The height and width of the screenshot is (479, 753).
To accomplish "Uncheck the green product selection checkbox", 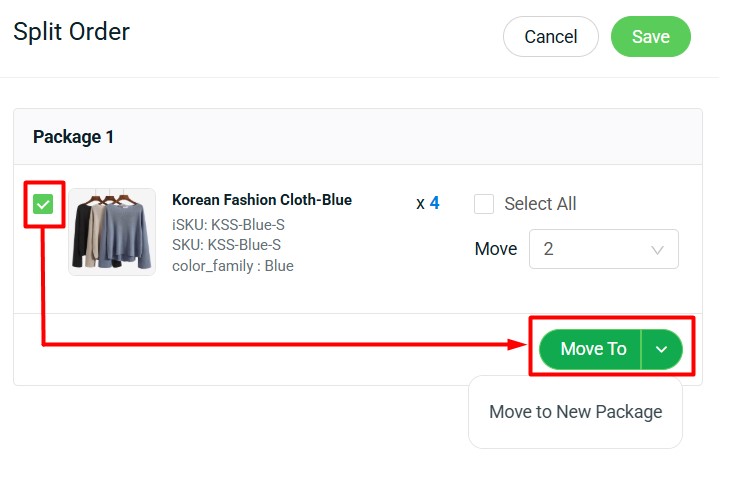I will [42, 205].
